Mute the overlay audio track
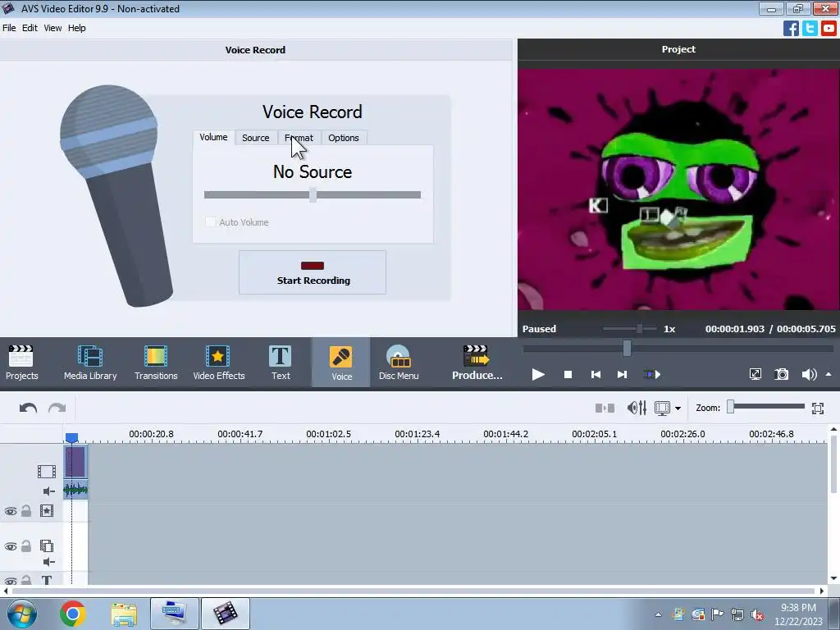 pyautogui.click(x=48, y=561)
